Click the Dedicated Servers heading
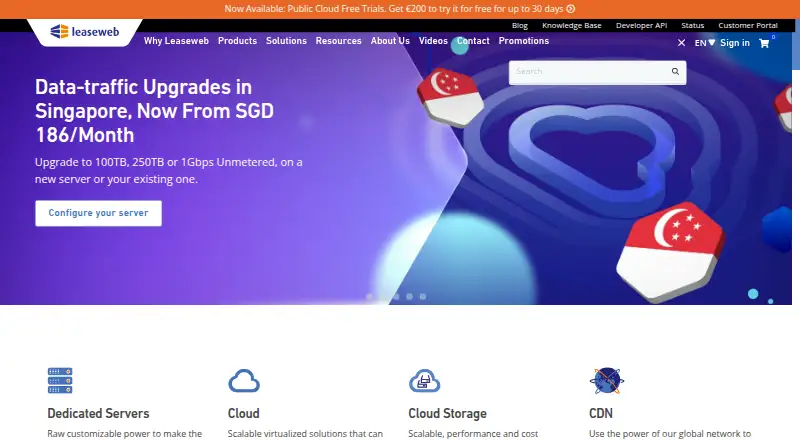800x440 pixels. [x=98, y=413]
